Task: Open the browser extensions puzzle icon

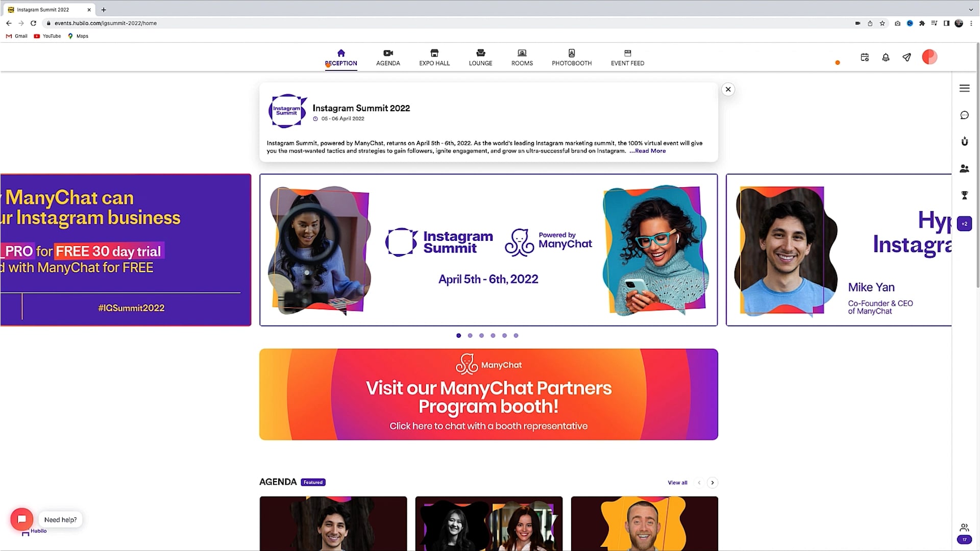Action: click(922, 23)
